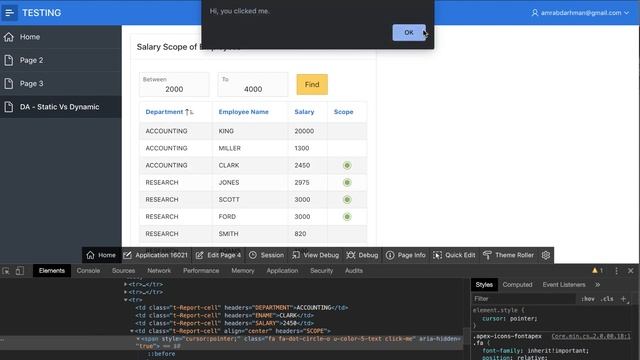Activate Quick Edit in developer toolbar
Screen dimensions: 640x360
pyautogui.click(x=454, y=255)
